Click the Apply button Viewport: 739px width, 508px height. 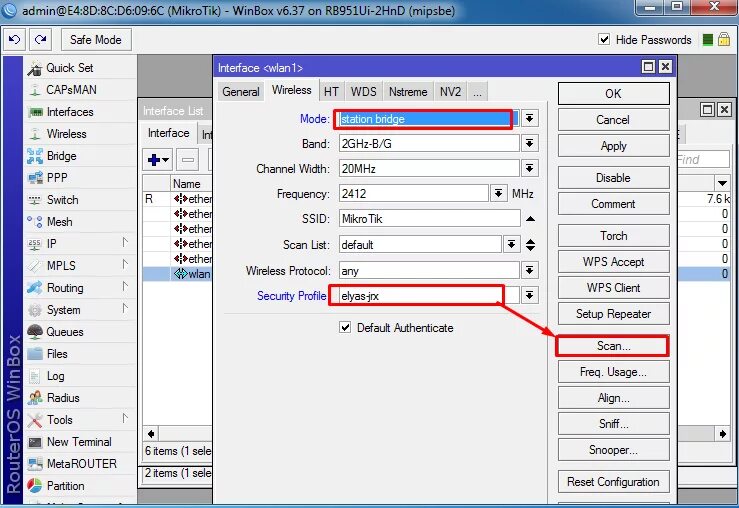coord(613,146)
